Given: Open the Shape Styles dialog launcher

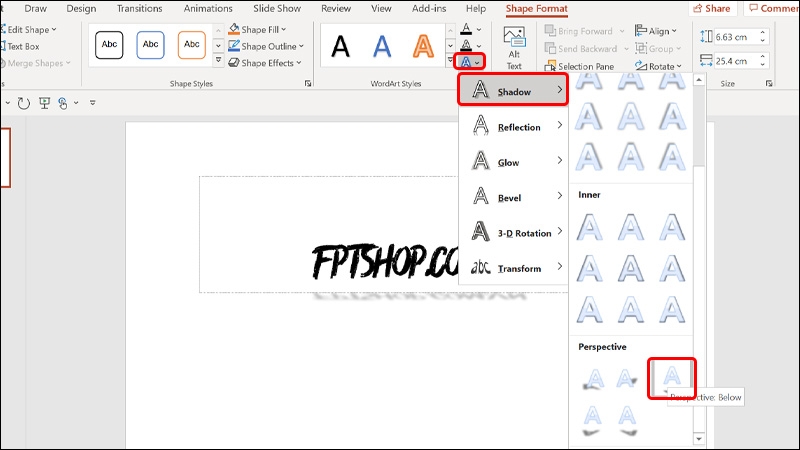Looking at the screenshot, I should [x=308, y=83].
